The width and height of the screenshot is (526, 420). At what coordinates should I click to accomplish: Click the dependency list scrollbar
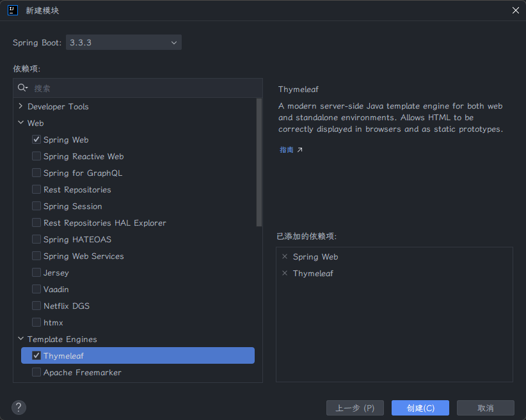(x=259, y=162)
